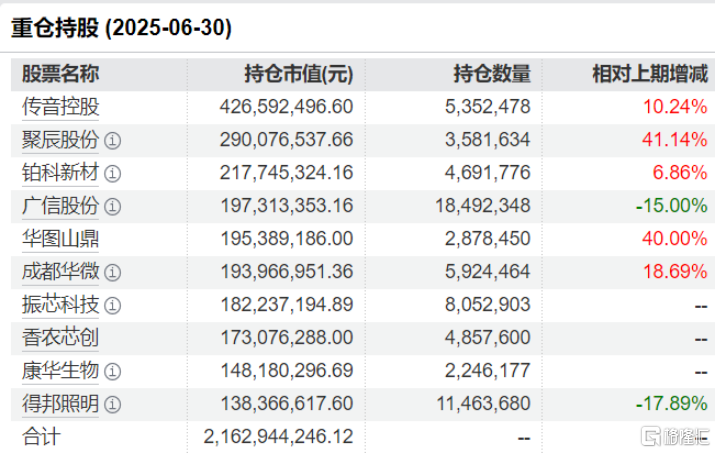Open the info icon beside 振芯科技
This screenshot has width=716, height=453.
pyautogui.click(x=113, y=305)
